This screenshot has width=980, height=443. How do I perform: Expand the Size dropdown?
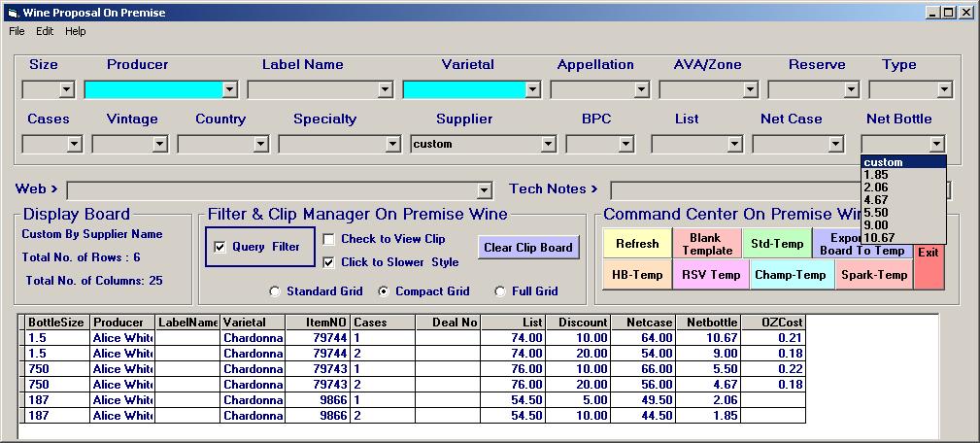tap(67, 90)
